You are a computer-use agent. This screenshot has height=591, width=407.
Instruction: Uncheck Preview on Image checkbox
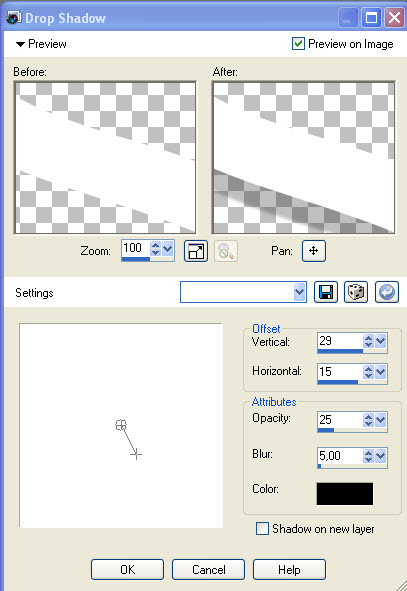(x=298, y=44)
